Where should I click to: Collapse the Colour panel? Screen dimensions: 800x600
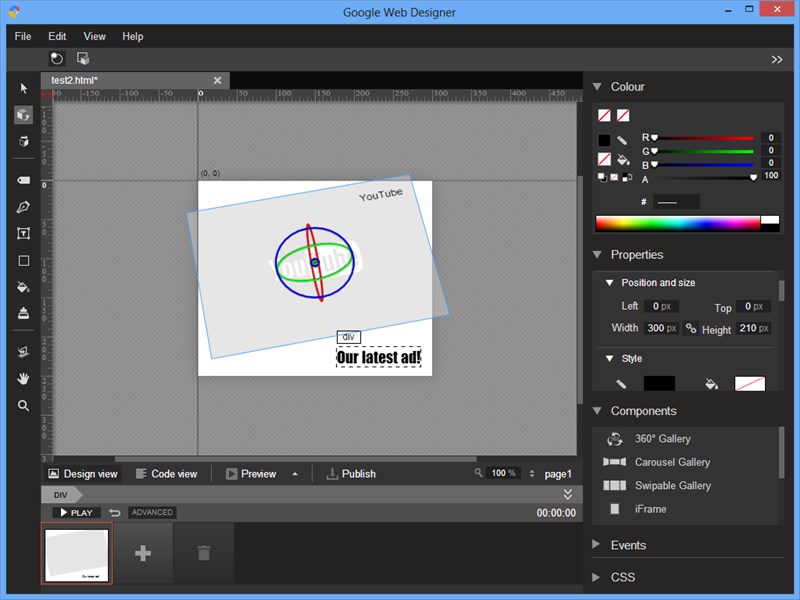coord(597,87)
